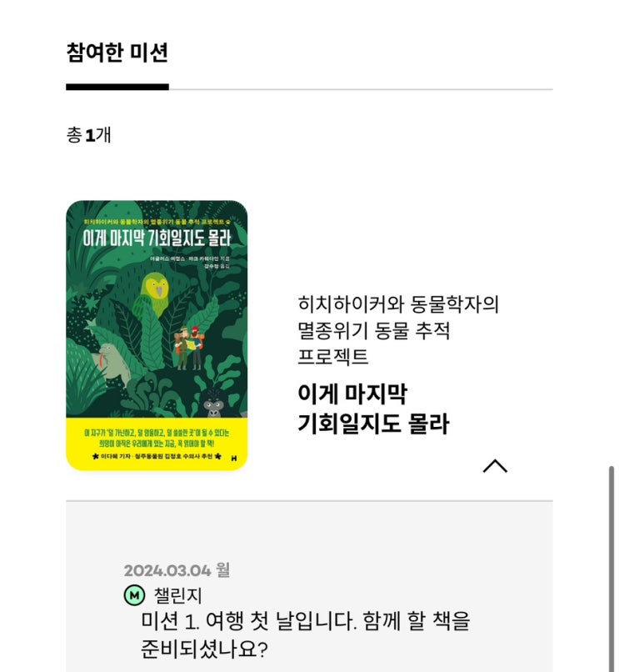Click the subtitle 히치하이커와 동물학자의 멸종위기 동물 추적 프로젝트

click(398, 330)
